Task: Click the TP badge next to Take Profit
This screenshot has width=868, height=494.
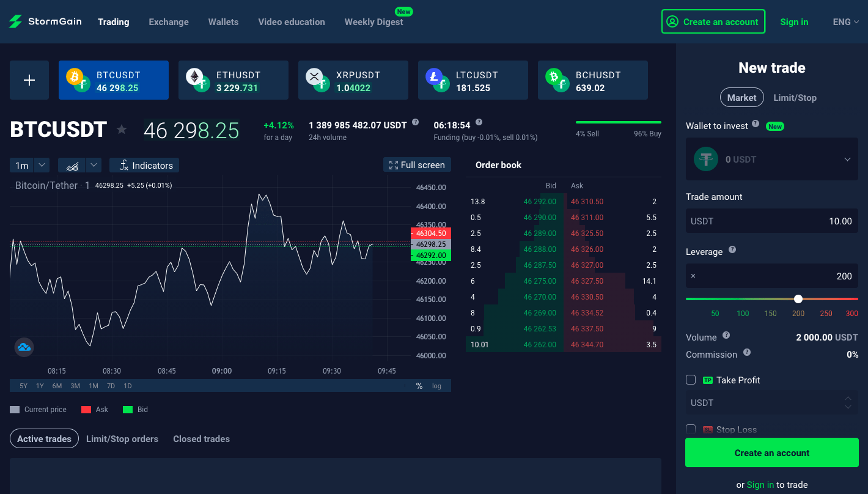Action: (708, 380)
